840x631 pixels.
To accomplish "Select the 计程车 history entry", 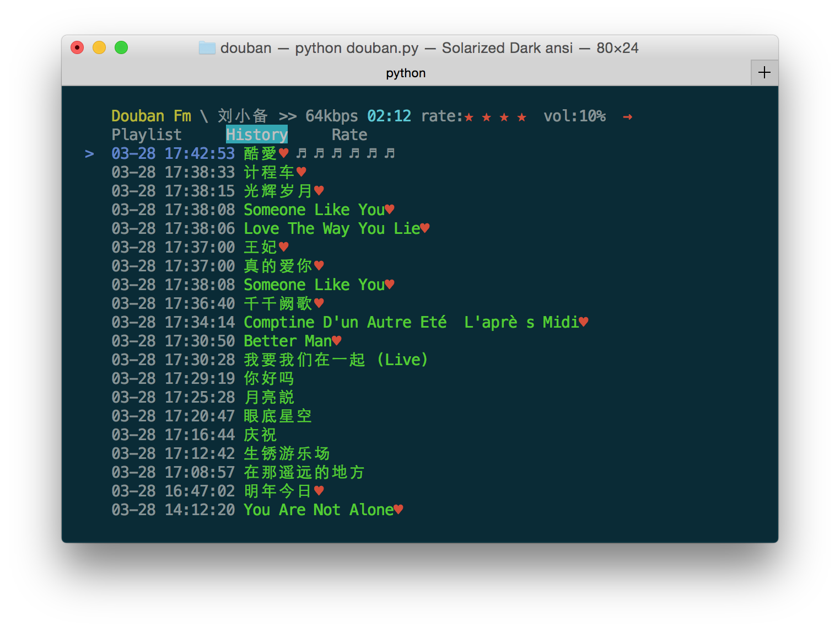I will 209,172.
